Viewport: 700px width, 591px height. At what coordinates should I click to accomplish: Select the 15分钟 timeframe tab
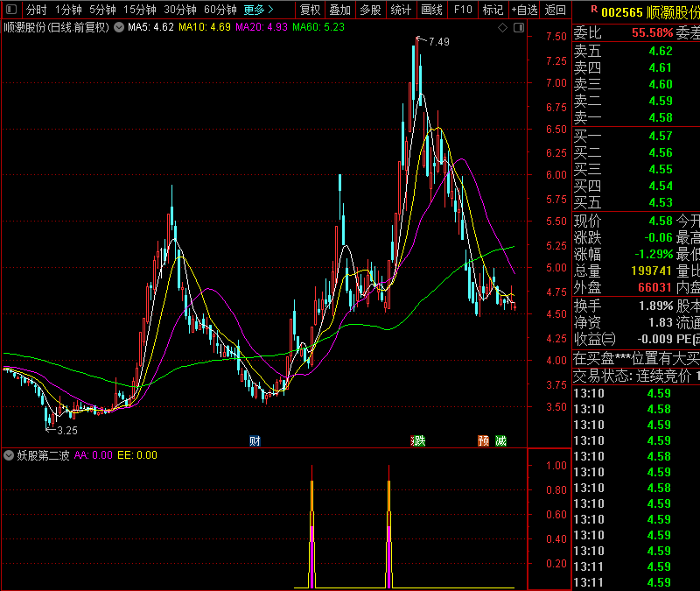coord(139,10)
